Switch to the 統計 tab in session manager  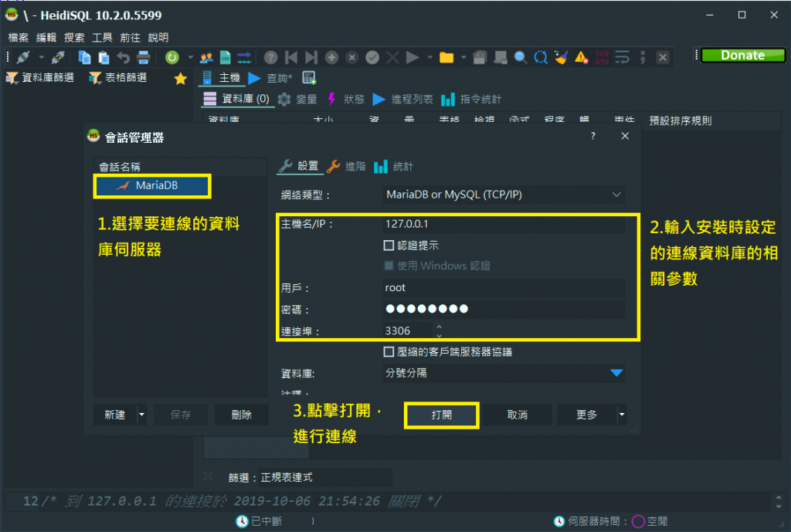click(x=394, y=167)
